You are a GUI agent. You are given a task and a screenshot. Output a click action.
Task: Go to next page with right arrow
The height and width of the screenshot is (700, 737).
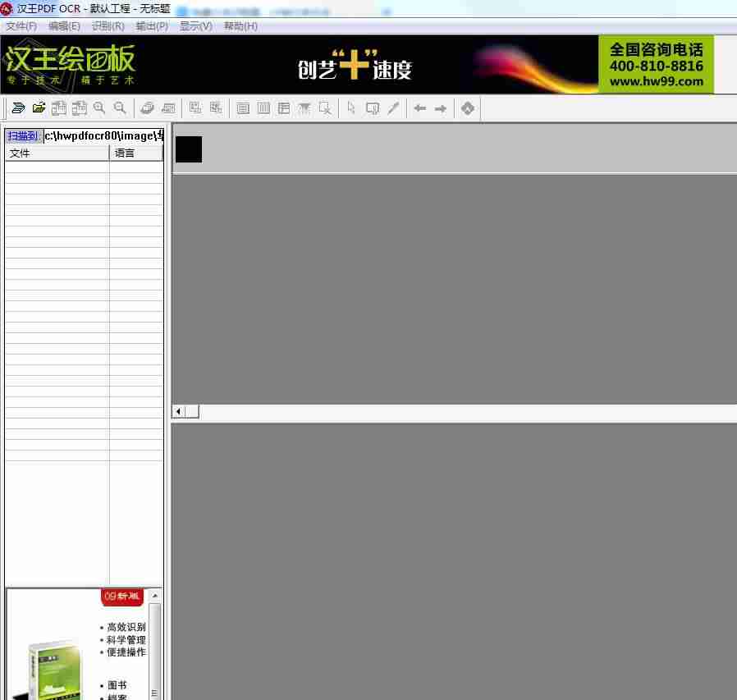pos(441,108)
